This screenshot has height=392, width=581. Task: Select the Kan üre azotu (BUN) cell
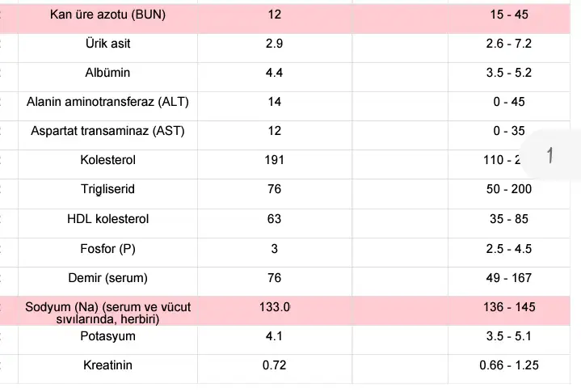click(107, 15)
